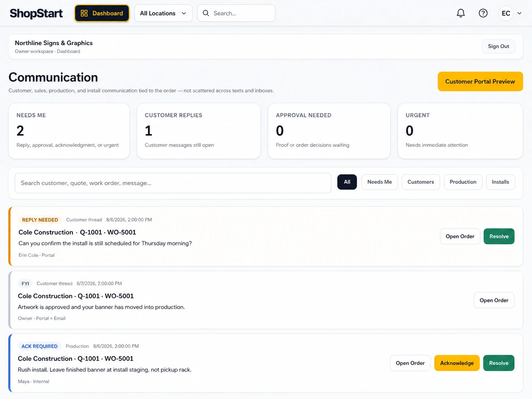Select the Needs Me stat card

69,131
